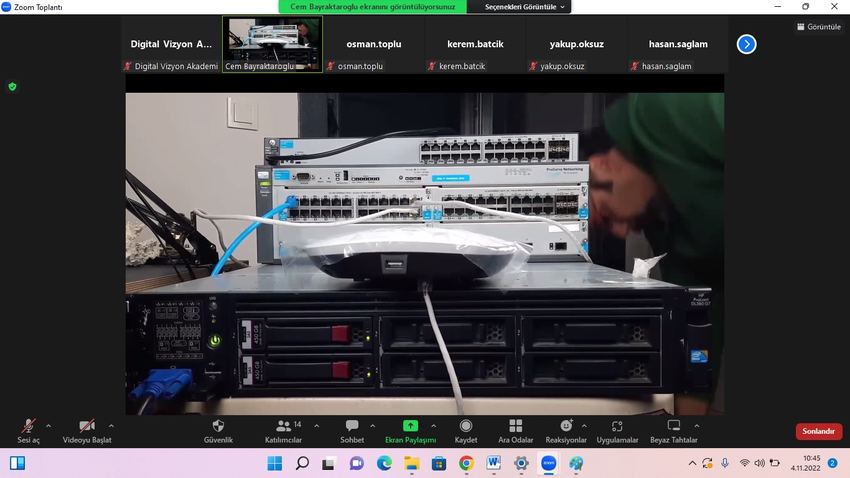The width and height of the screenshot is (850, 478).
Task: Click microphone indicator in system tray
Action: tap(725, 463)
